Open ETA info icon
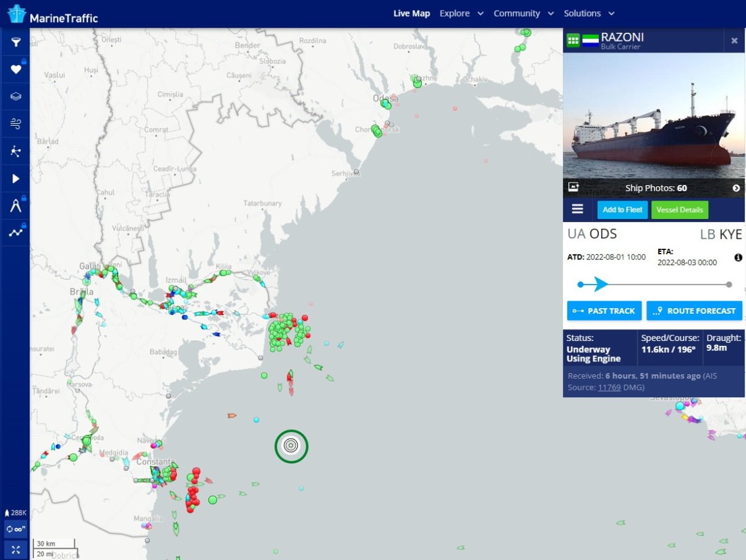 click(x=738, y=257)
